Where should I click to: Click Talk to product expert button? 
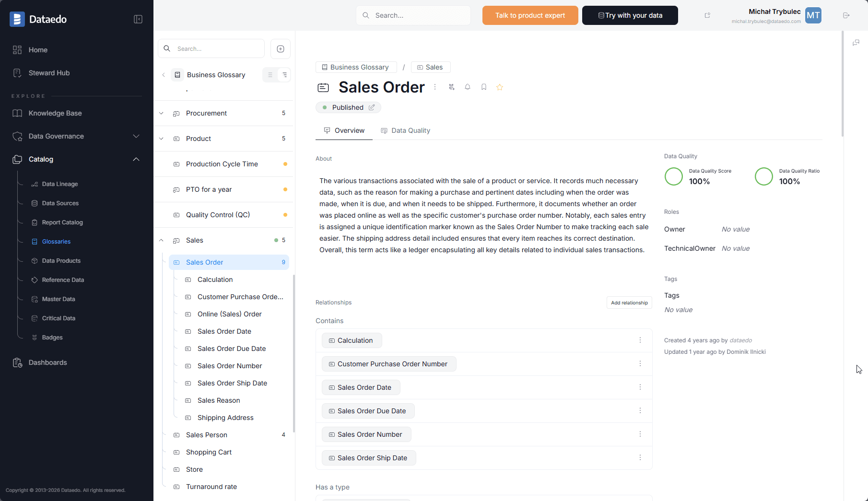click(530, 15)
